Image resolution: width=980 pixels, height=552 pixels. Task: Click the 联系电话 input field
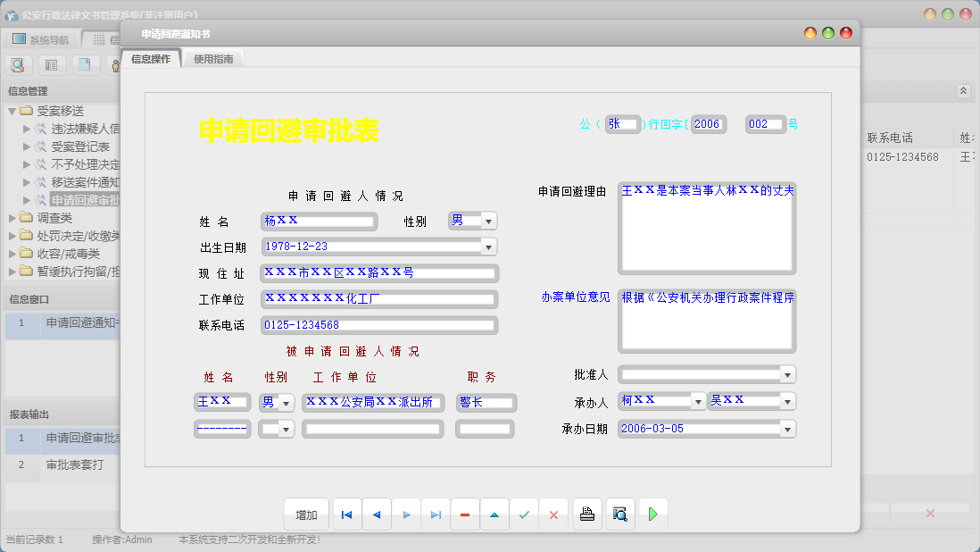point(378,325)
